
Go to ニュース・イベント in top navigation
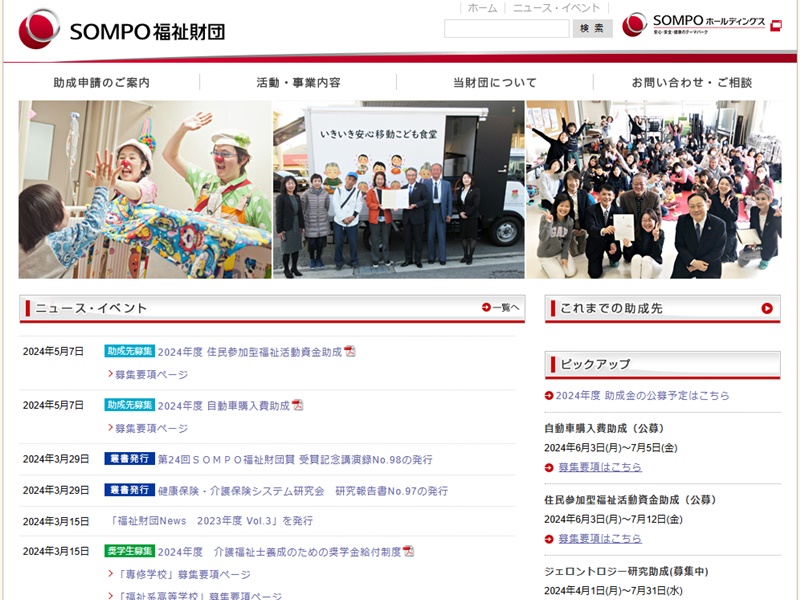(557, 8)
